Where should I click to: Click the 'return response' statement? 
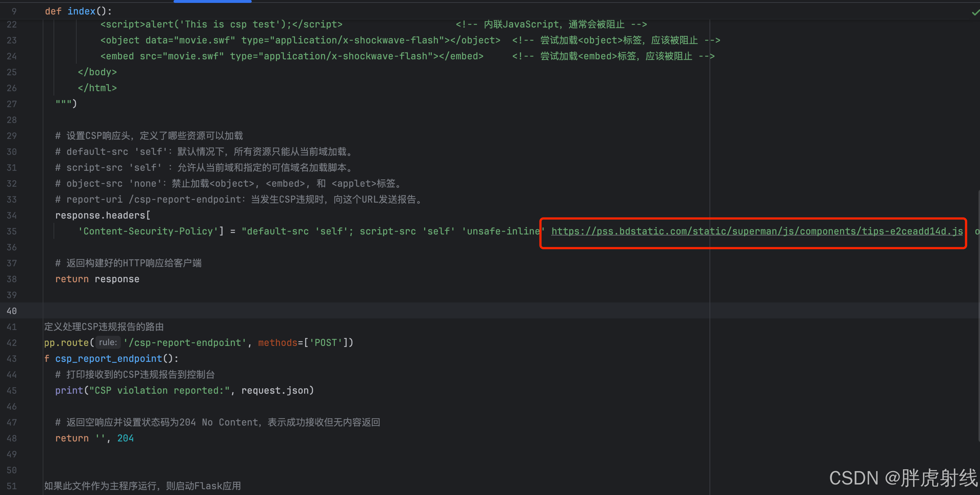point(97,279)
